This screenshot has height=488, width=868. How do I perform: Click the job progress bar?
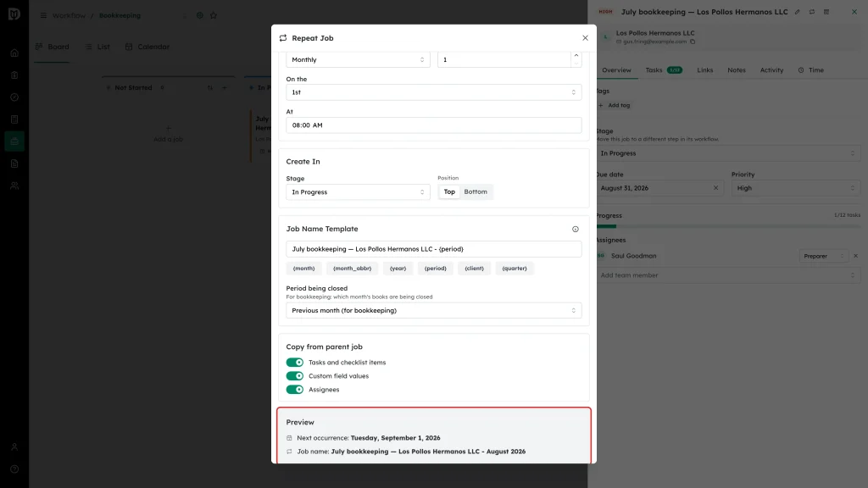[728, 226]
